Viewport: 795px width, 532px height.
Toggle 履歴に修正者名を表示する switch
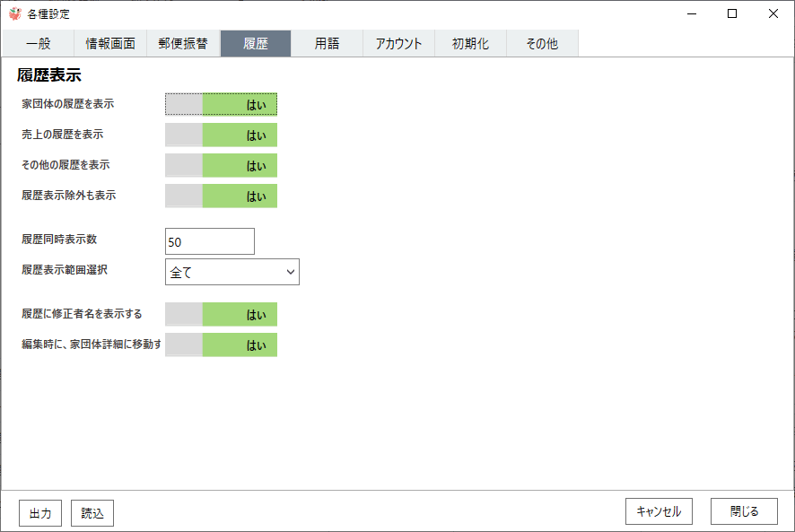221,314
